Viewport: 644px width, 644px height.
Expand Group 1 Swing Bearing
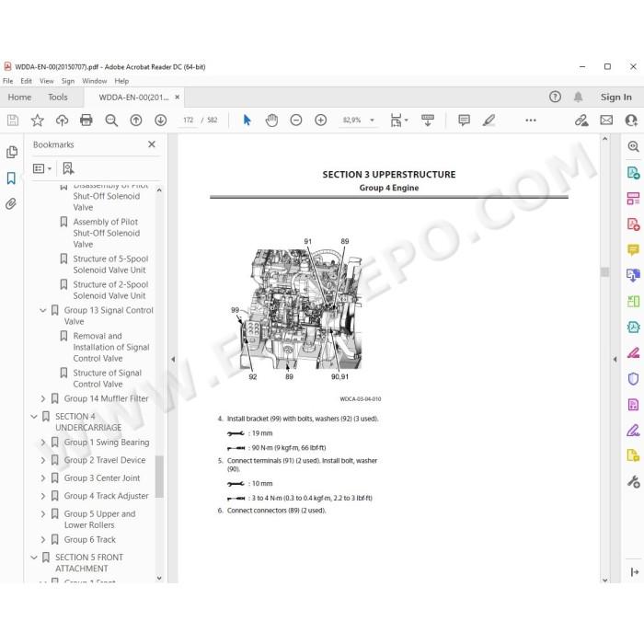[42, 443]
